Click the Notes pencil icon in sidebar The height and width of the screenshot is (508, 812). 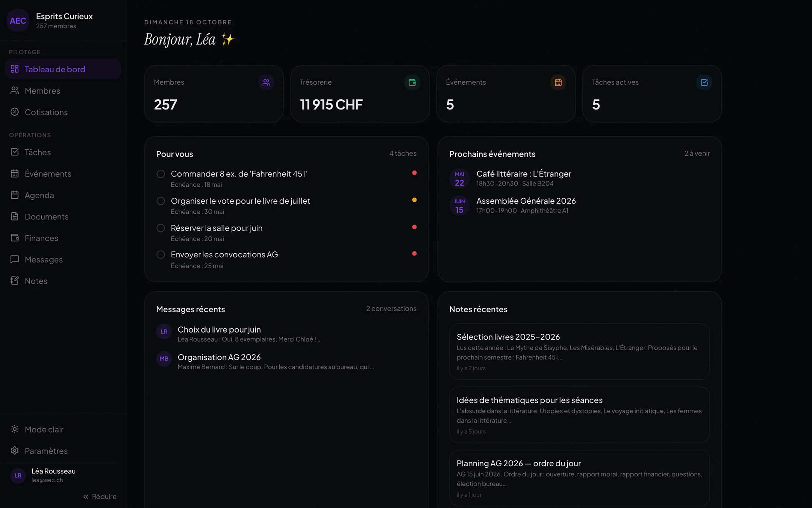[x=15, y=281]
